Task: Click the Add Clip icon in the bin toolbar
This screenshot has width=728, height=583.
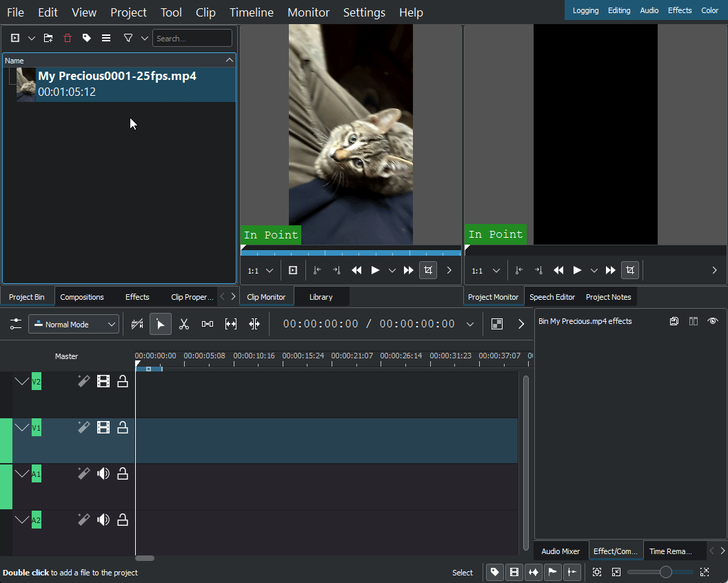Action: pyautogui.click(x=15, y=38)
